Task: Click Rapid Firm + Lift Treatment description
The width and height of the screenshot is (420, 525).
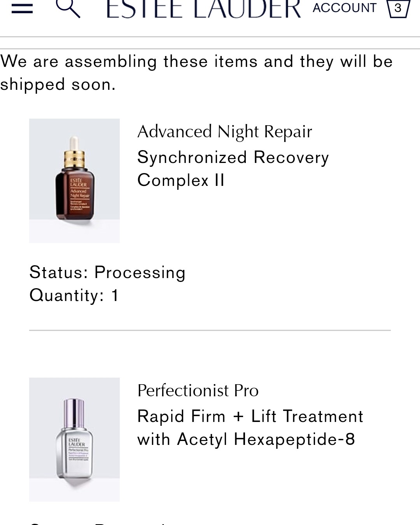Action: [x=250, y=428]
